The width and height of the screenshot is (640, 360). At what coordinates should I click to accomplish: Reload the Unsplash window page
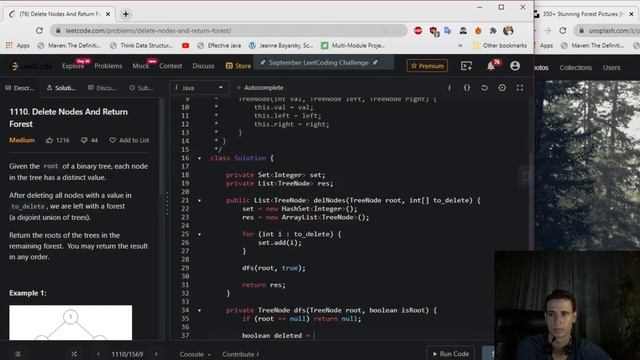click(563, 31)
